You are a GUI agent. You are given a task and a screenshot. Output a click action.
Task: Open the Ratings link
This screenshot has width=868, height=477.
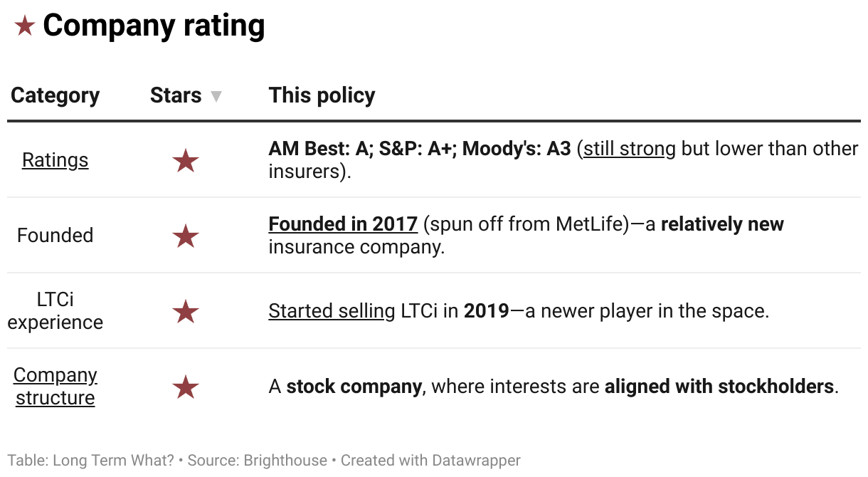tap(55, 160)
